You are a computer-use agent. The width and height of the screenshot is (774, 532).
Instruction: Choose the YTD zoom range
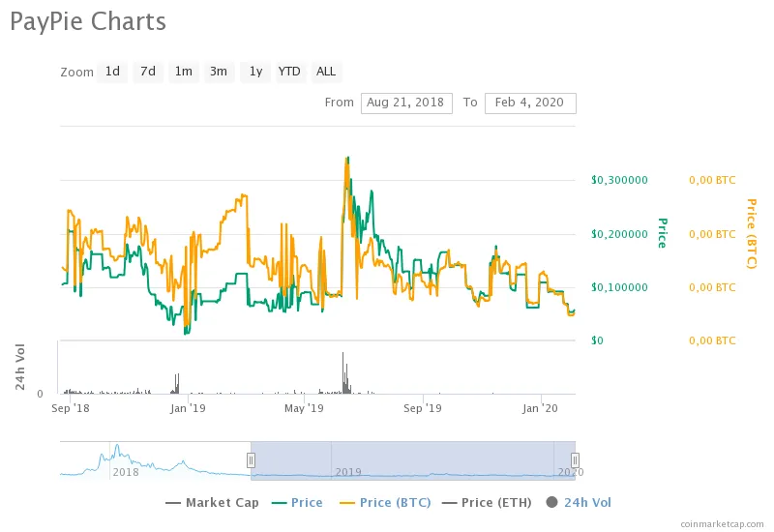coord(289,72)
